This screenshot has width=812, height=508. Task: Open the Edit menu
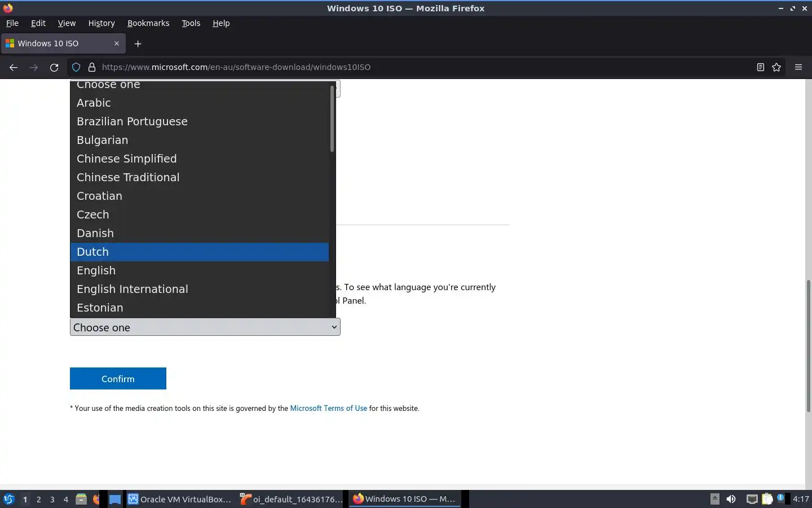[38, 23]
